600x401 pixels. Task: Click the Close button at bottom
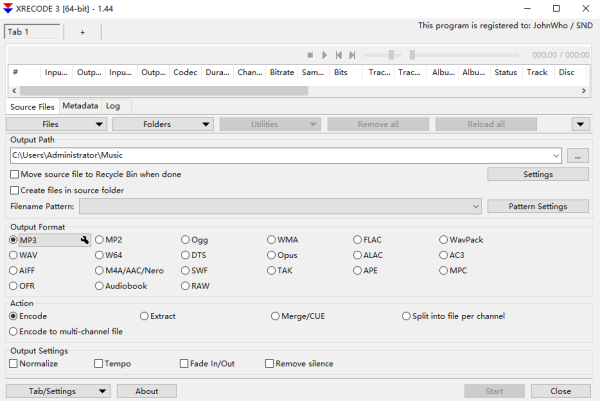pyautogui.click(x=561, y=391)
